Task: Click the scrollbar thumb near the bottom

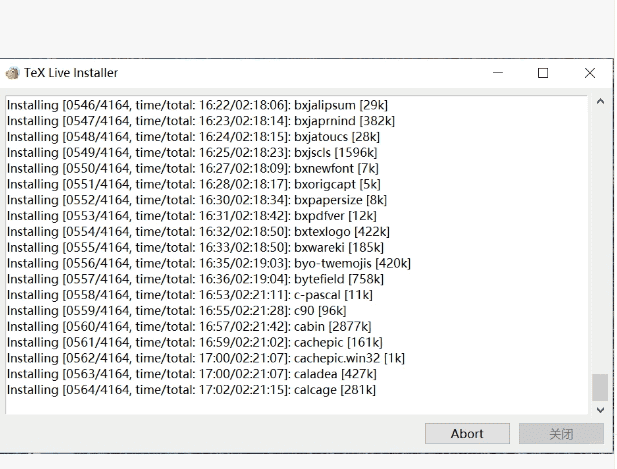Action: [x=600, y=387]
